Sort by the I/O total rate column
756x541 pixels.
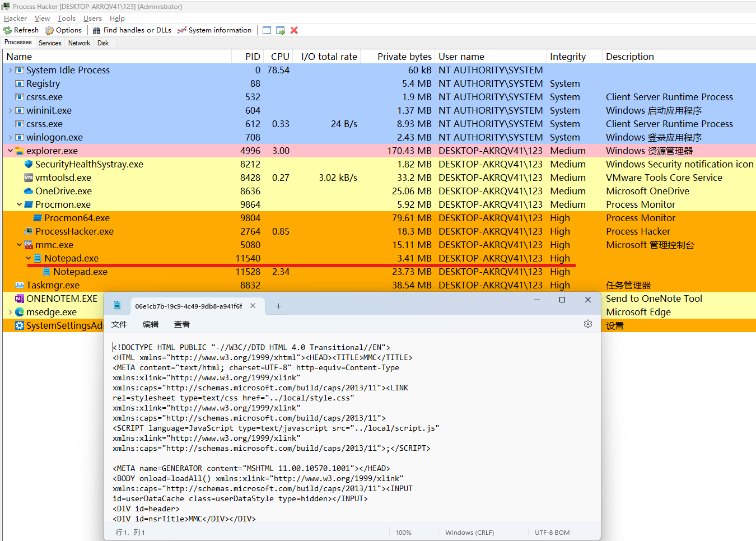click(326, 57)
